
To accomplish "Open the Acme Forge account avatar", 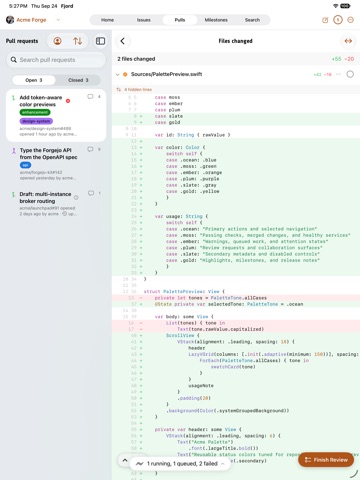I will coord(10,20).
